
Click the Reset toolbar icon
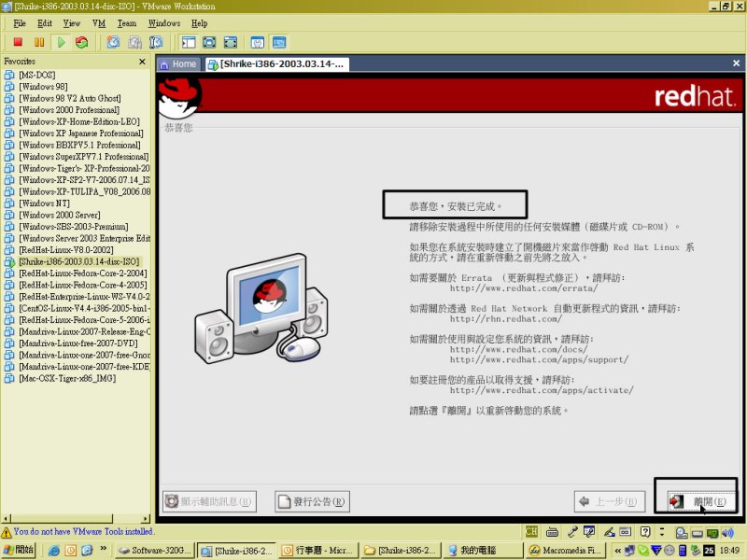point(82,42)
